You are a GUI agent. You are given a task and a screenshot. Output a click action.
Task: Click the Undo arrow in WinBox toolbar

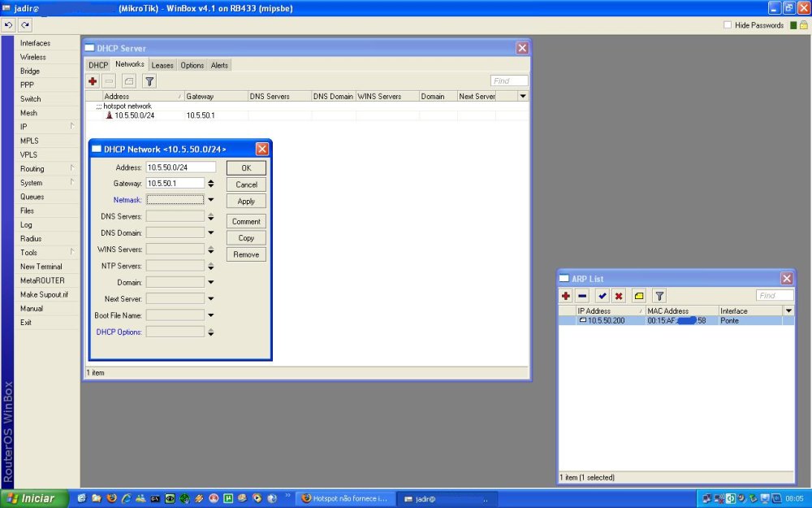point(8,25)
